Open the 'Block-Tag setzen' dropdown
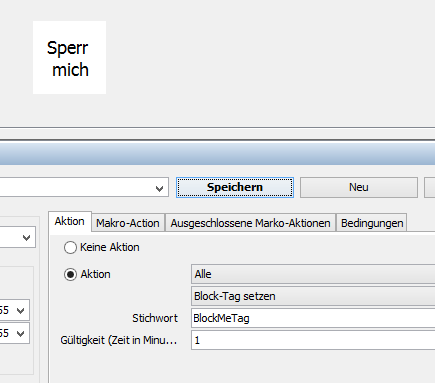Image resolution: width=435 pixels, height=383 pixels. pyautogui.click(x=313, y=296)
